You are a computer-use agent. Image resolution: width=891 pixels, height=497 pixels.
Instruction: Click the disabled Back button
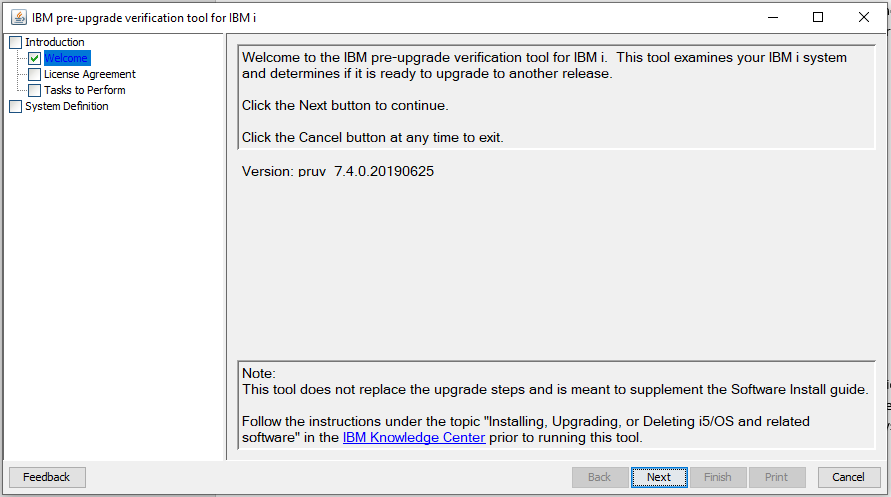click(600, 477)
